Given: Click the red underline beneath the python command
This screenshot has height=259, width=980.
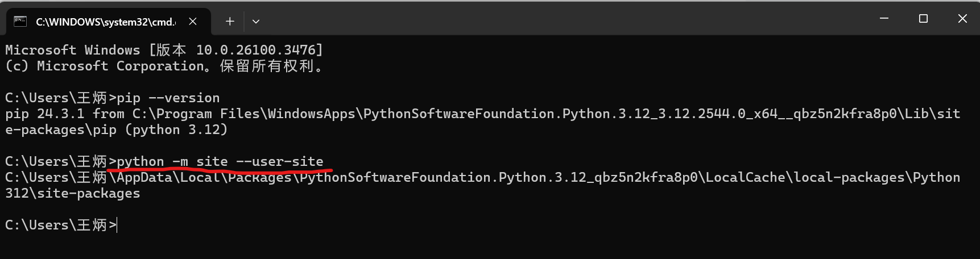Looking at the screenshot, I should [x=220, y=169].
